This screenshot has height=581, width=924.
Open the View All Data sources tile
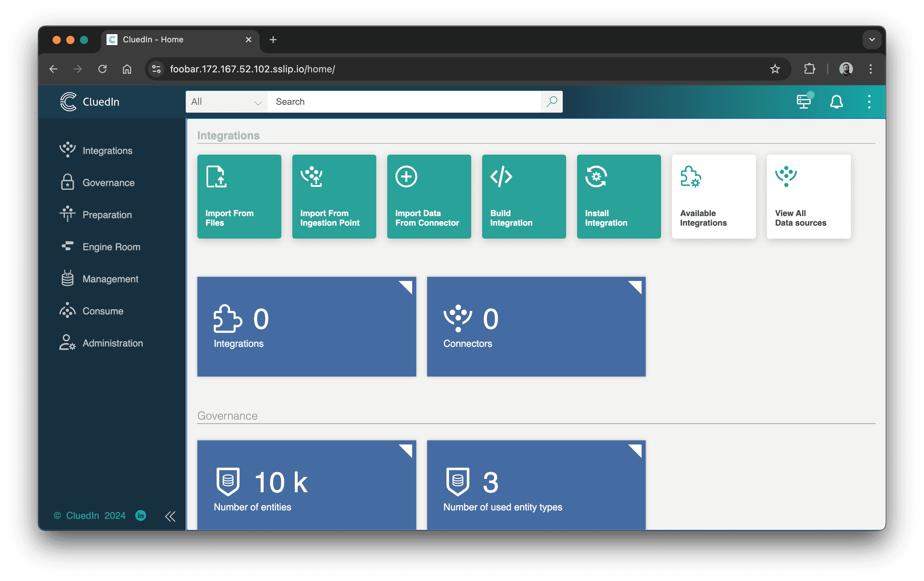click(x=809, y=196)
